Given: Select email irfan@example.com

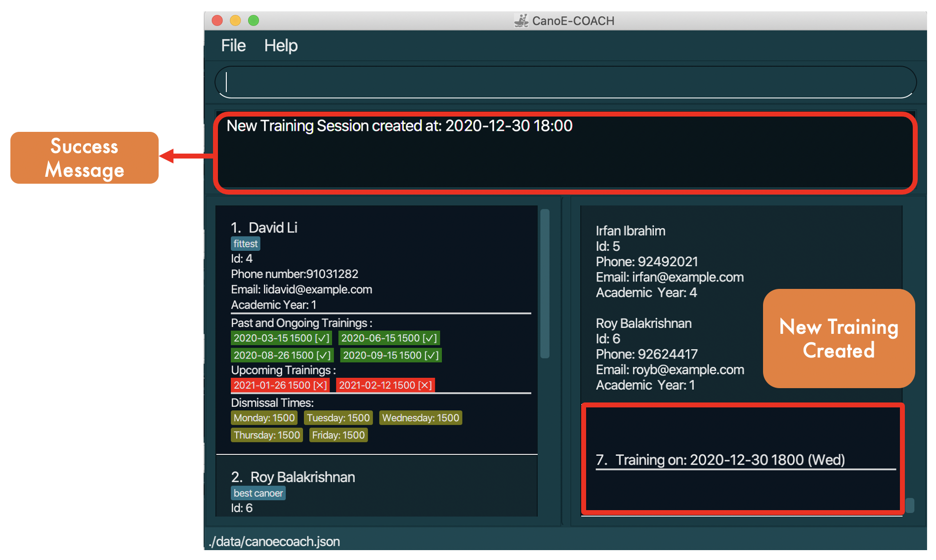Looking at the screenshot, I should point(688,277).
